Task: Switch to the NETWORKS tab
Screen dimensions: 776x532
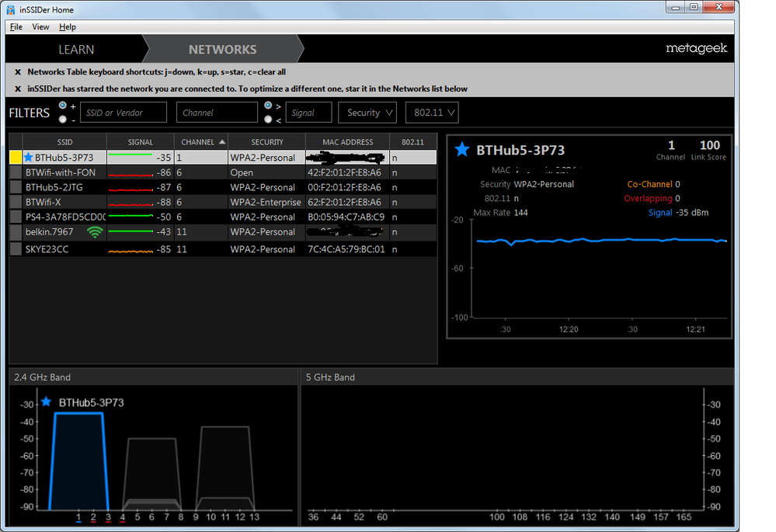Action: pos(223,50)
